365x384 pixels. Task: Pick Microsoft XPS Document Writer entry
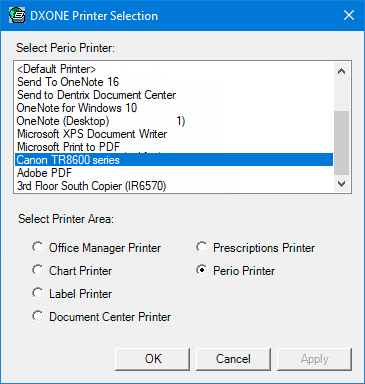click(174, 134)
